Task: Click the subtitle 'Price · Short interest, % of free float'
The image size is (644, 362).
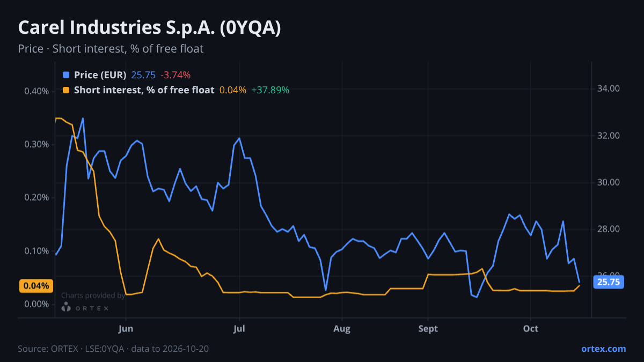Action: point(111,49)
